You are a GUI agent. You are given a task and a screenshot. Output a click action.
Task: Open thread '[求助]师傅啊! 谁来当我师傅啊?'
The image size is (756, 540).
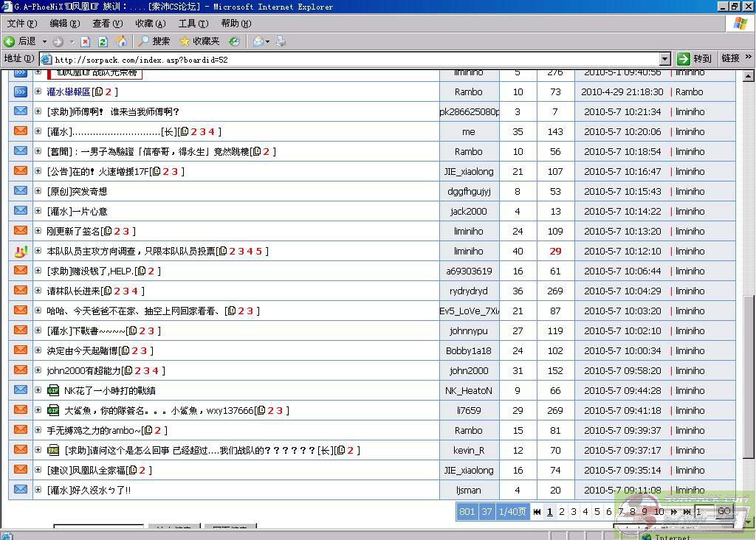(113, 112)
